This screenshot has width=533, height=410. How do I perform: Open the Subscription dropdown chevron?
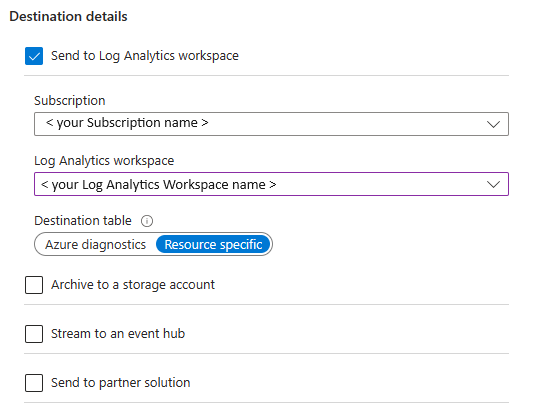[x=493, y=124]
